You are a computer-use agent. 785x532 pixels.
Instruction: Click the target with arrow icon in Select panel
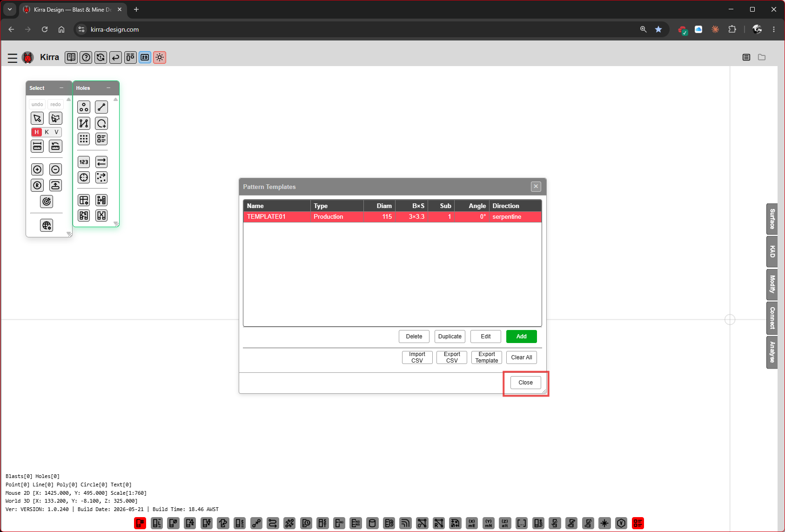click(47, 202)
